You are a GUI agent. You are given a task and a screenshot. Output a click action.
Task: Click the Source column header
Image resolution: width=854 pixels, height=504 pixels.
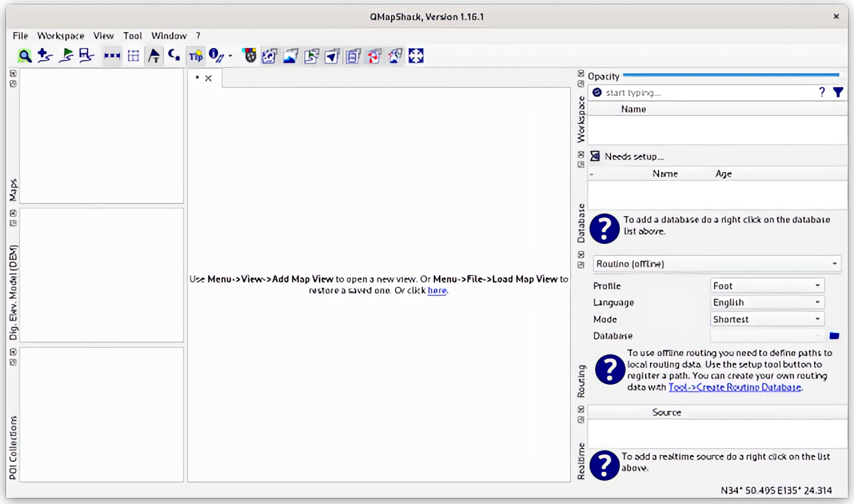(x=667, y=412)
